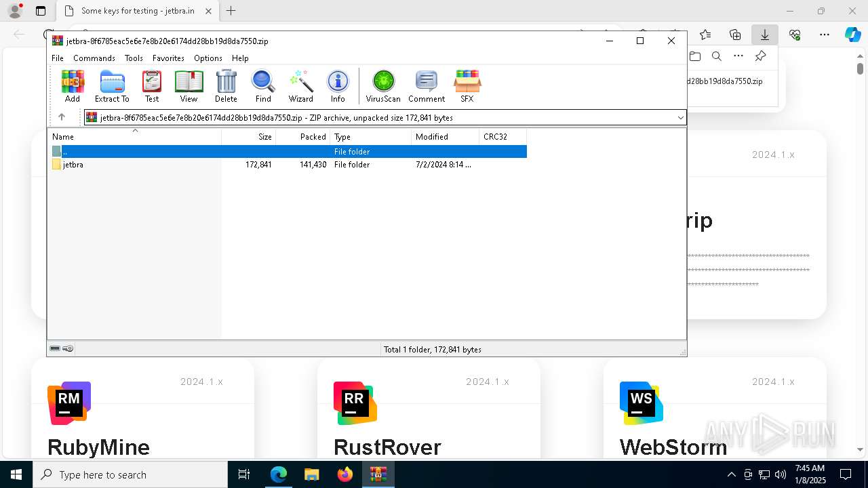The image size is (868, 488).
Task: Launch Firefox from taskbar
Action: click(x=345, y=474)
